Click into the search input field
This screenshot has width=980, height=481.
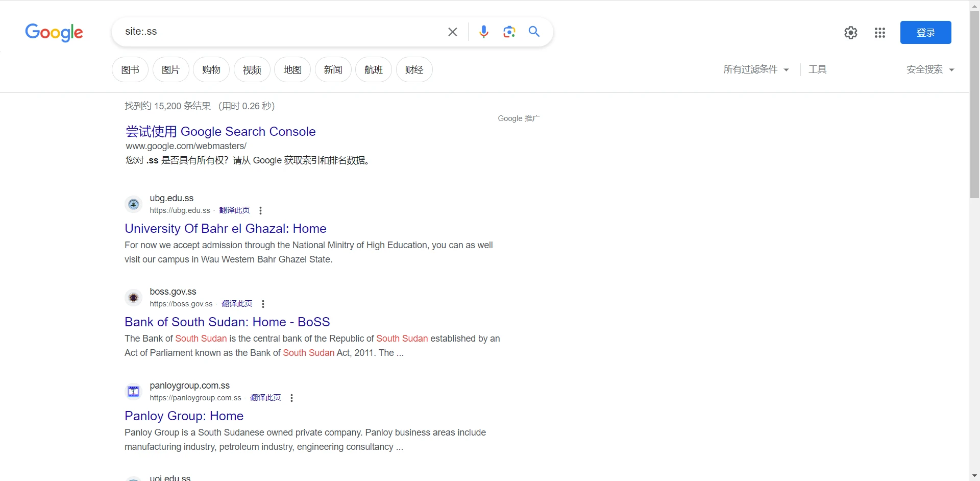click(281, 32)
